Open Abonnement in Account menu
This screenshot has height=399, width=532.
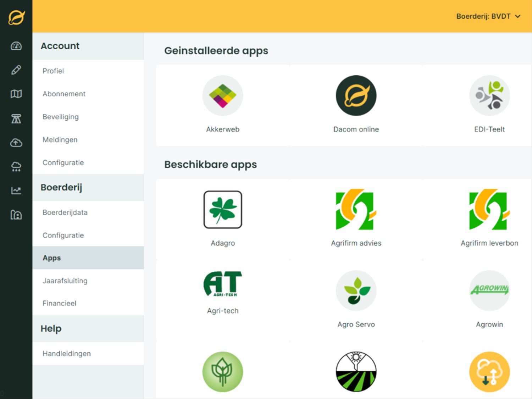point(88,94)
